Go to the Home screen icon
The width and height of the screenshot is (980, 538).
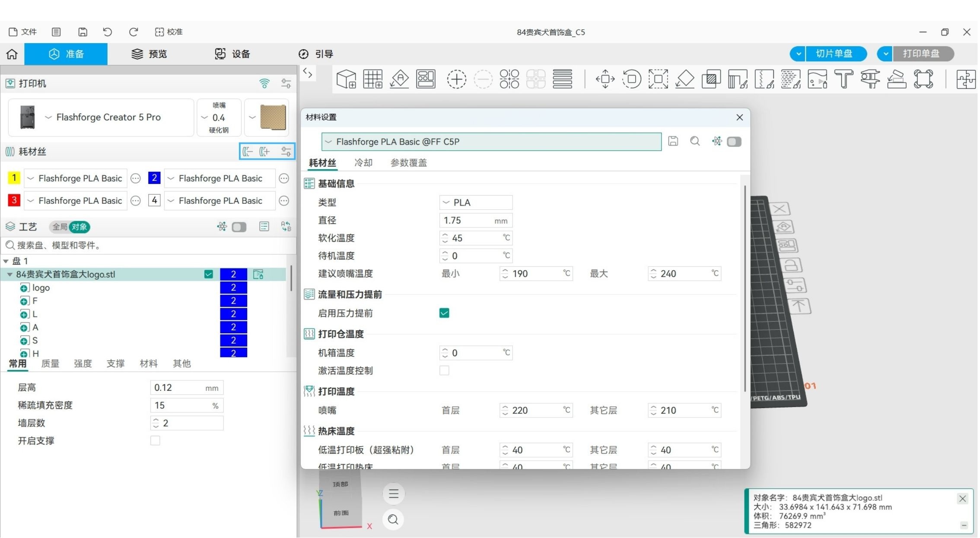click(12, 54)
